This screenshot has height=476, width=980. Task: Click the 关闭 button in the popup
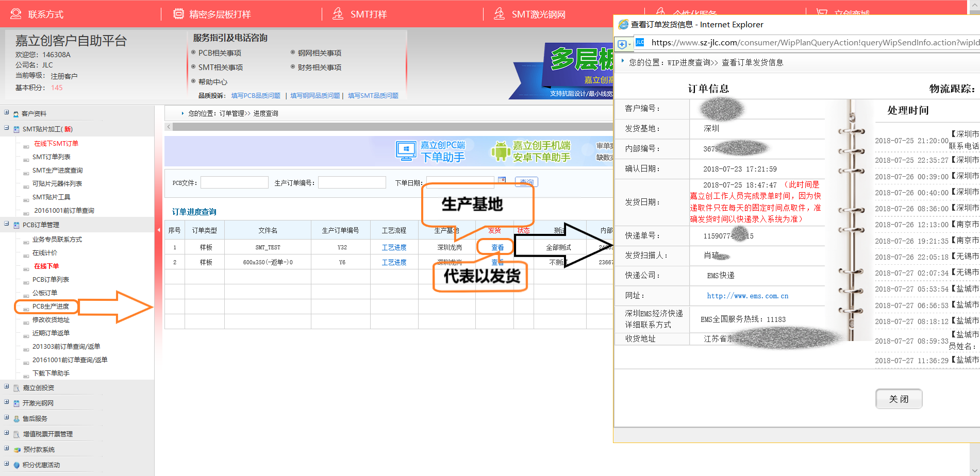point(899,399)
